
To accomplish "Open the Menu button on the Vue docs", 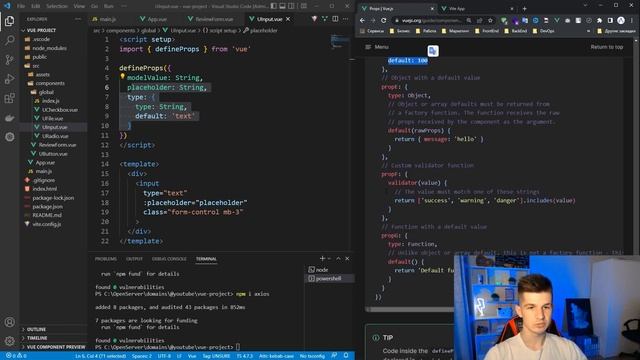I will [x=377, y=47].
